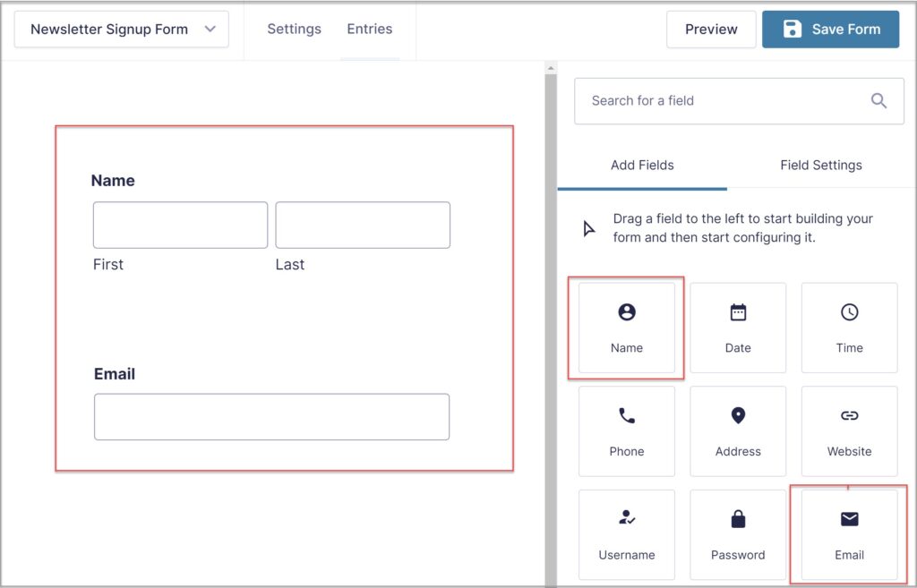Screen dimensions: 917x588
Task: Add an Email field to the form
Action: pos(849,533)
